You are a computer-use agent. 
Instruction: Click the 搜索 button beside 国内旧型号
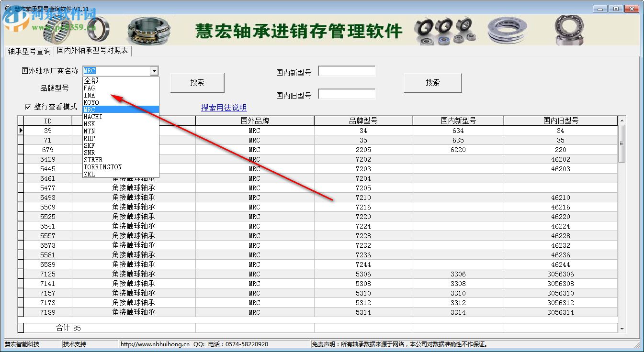(432, 82)
